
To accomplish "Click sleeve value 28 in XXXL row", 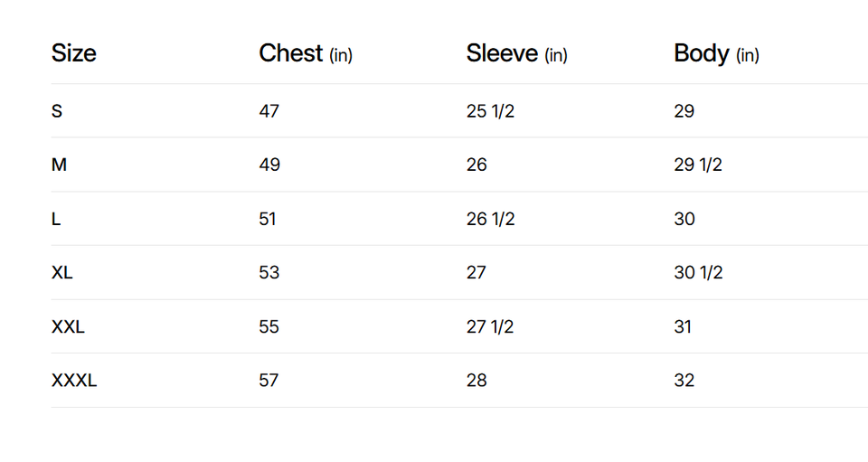I will tap(476, 381).
